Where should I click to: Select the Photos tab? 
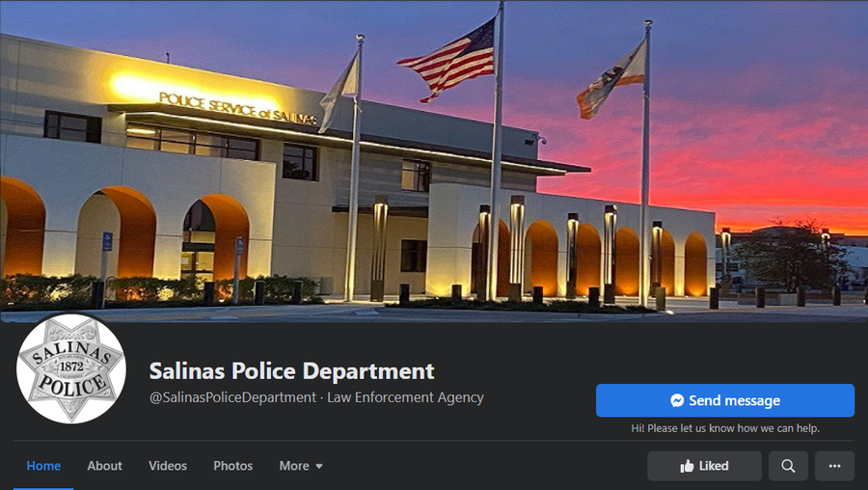coord(233,466)
